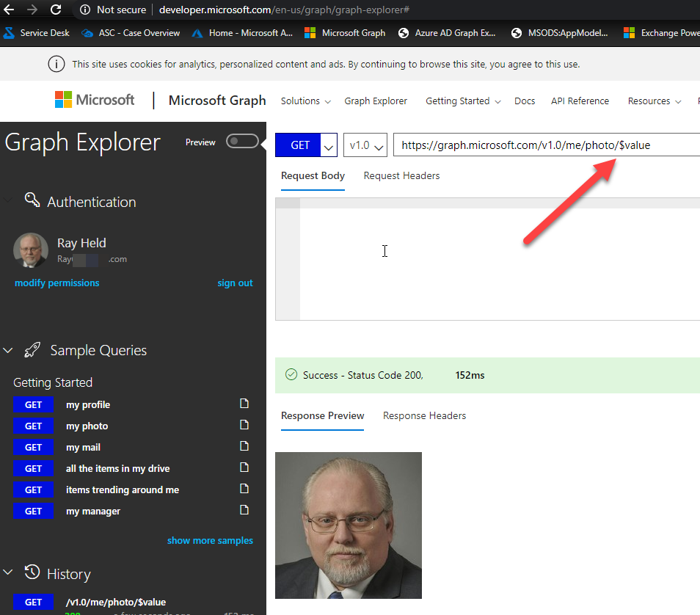
Task: Run the GET my mail sample query
Action: [33, 447]
